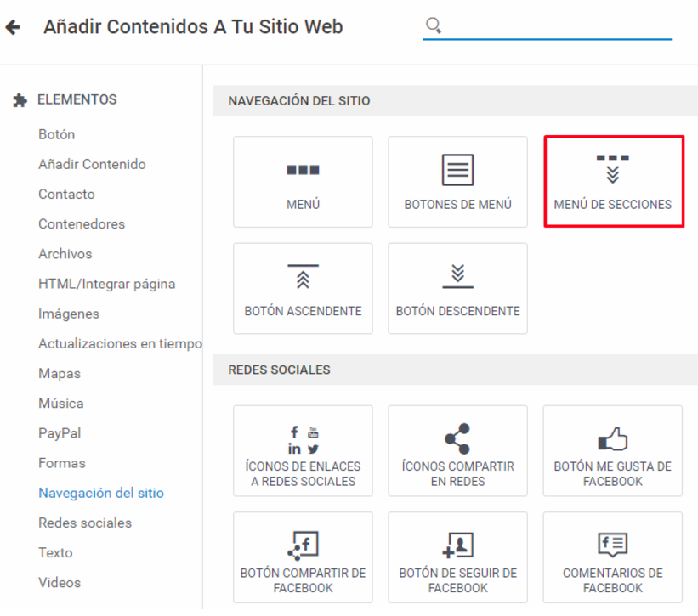
Task: Click the back arrow icon
Action: coord(13,27)
